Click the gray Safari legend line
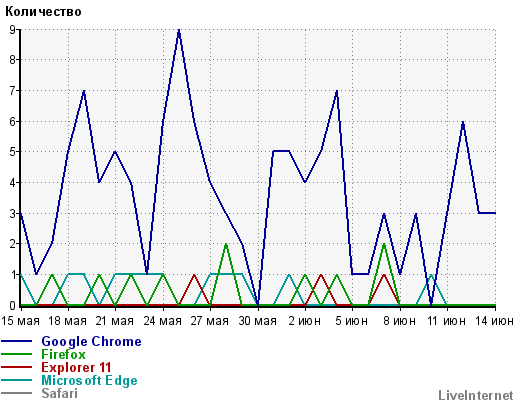520x405 pixels. pos(17,393)
